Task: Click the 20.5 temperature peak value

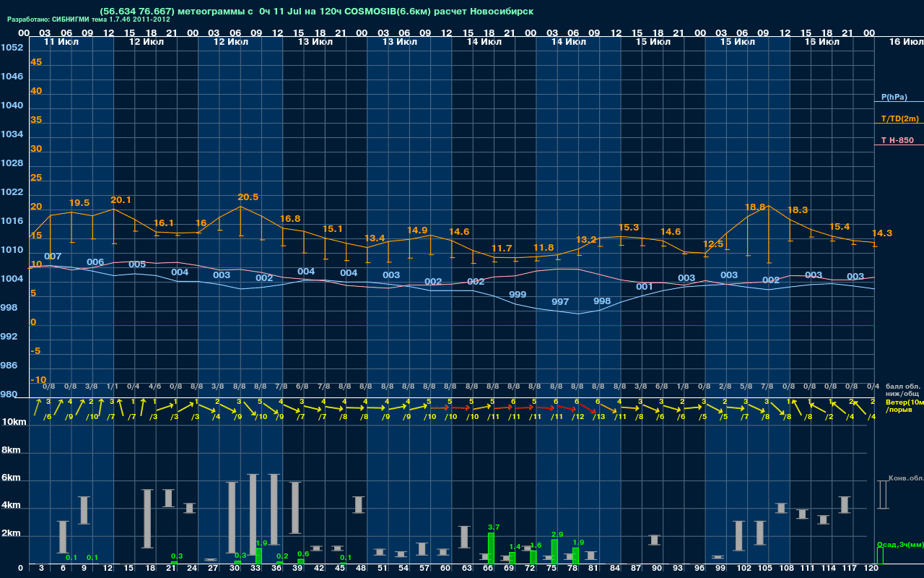Action: click(248, 197)
